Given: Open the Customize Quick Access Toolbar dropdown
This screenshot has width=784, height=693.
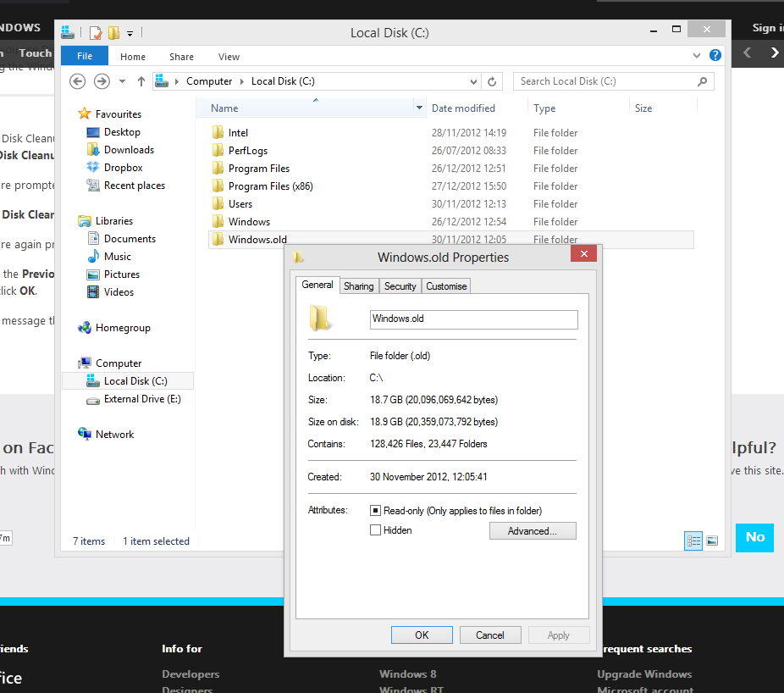Looking at the screenshot, I should (130, 34).
